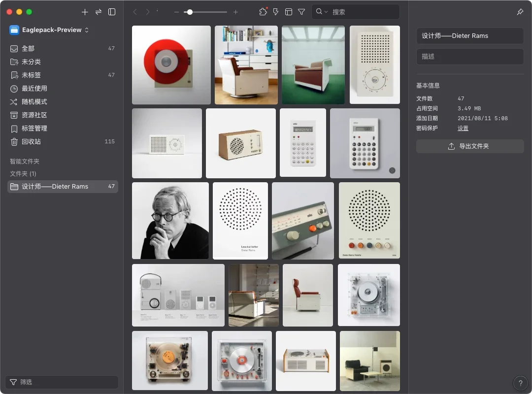Select the Dieter Rams portrait thumbnail
532x394 pixels.
pyautogui.click(x=170, y=221)
